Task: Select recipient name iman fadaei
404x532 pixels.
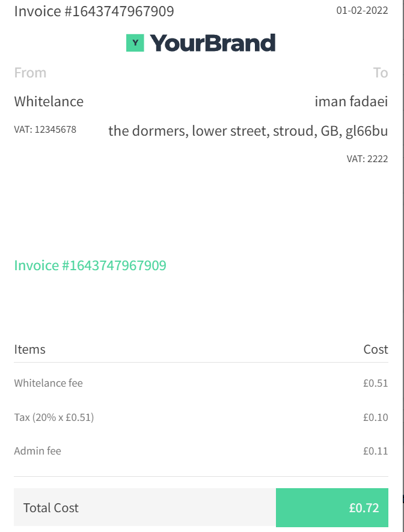Action: click(x=351, y=101)
